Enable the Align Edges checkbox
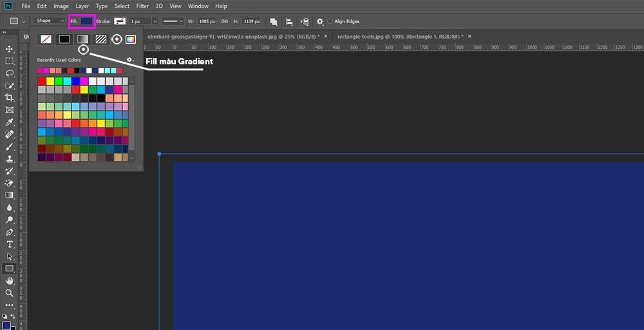The height and width of the screenshot is (330, 644). coord(330,21)
